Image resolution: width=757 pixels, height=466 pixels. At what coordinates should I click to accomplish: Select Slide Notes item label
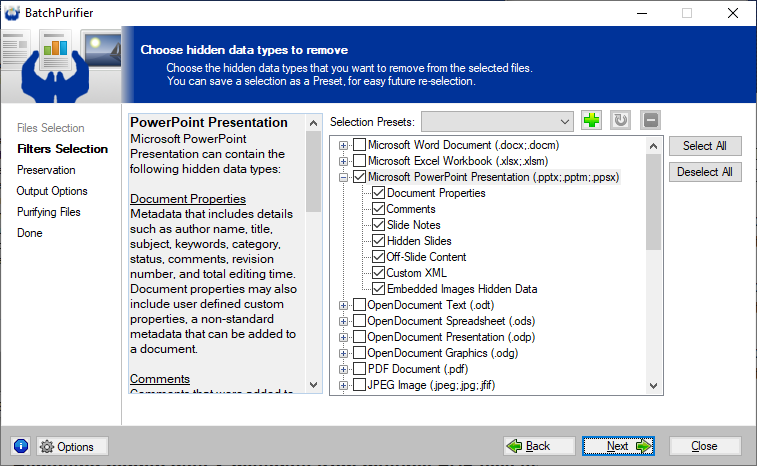(414, 225)
